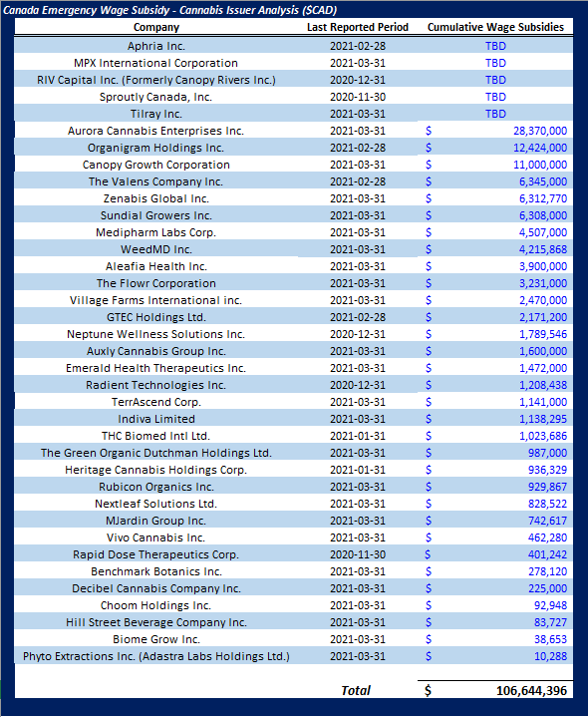The height and width of the screenshot is (717, 588).
Task: Click the Company column header
Action: (156, 28)
